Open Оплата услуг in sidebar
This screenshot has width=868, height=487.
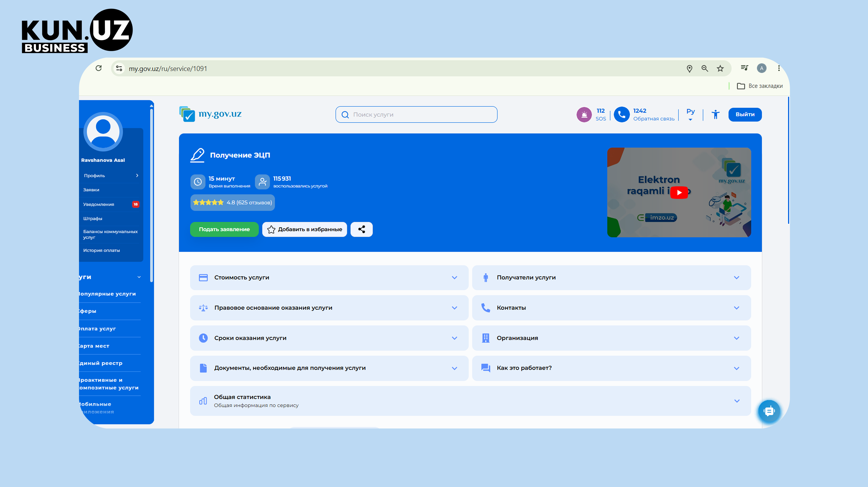(97, 329)
